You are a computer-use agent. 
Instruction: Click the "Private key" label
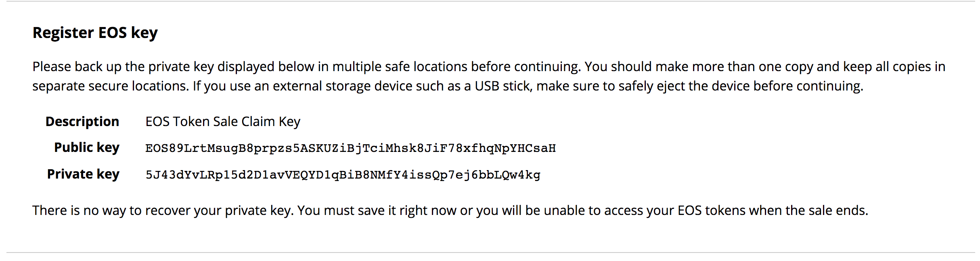(x=83, y=174)
